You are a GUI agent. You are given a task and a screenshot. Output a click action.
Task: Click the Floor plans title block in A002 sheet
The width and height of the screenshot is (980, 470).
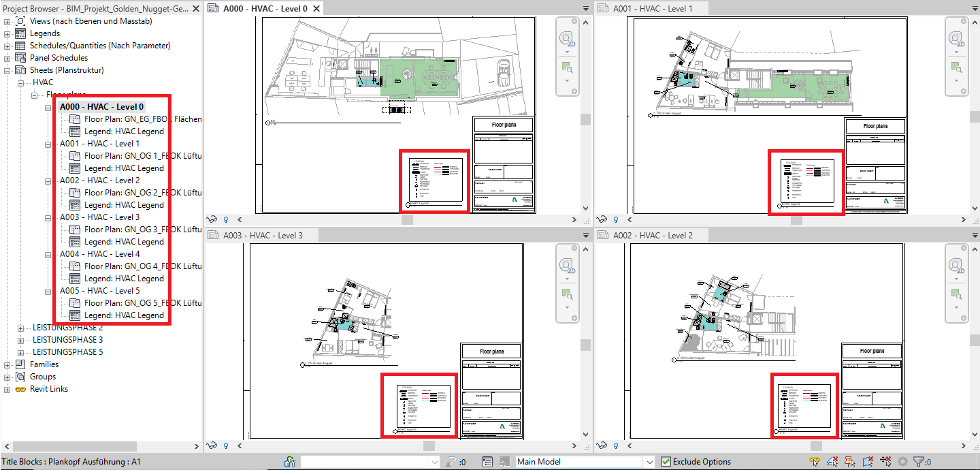[874, 351]
